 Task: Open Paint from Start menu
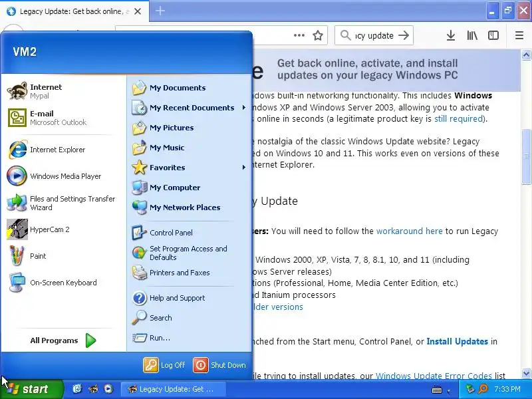[63, 256]
